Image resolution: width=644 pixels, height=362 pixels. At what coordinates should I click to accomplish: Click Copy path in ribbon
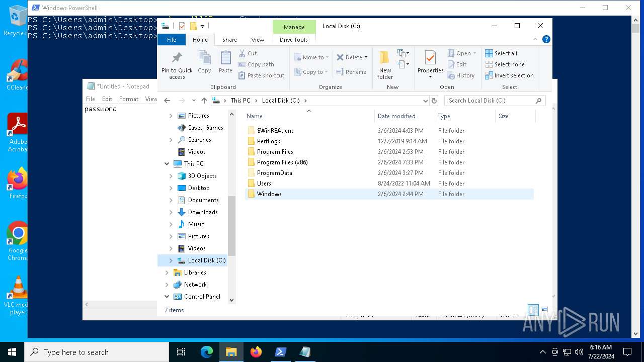(256, 64)
